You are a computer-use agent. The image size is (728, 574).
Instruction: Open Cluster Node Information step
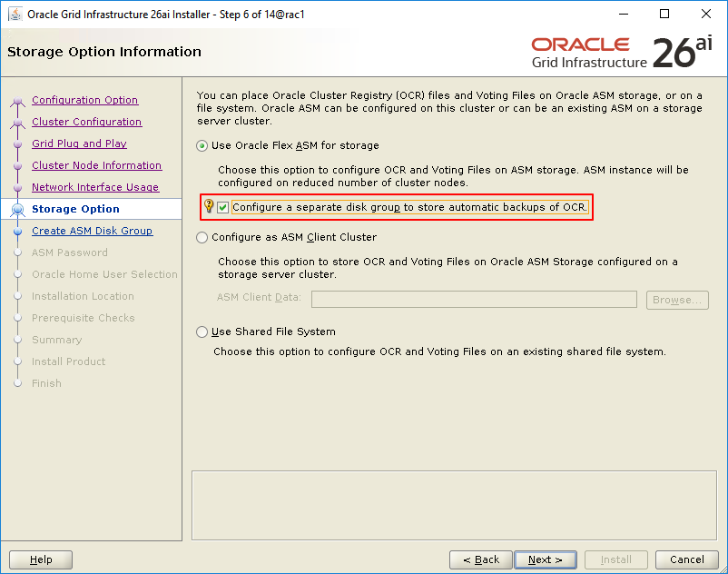click(x=97, y=165)
